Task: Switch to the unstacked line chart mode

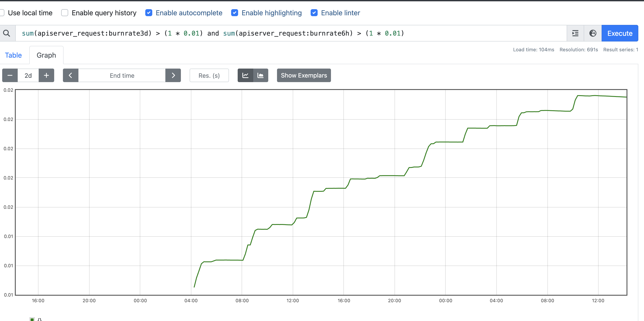Action: [245, 75]
